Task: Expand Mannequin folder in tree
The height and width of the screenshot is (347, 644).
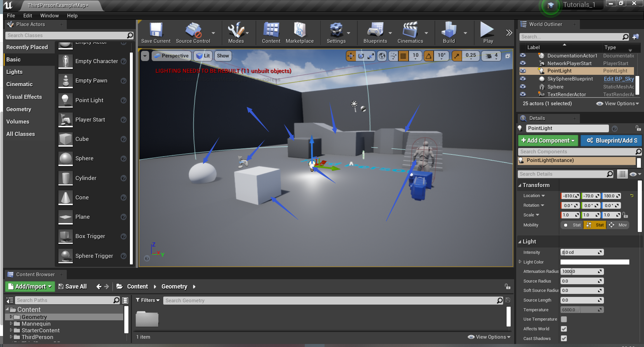Action: click(x=11, y=324)
